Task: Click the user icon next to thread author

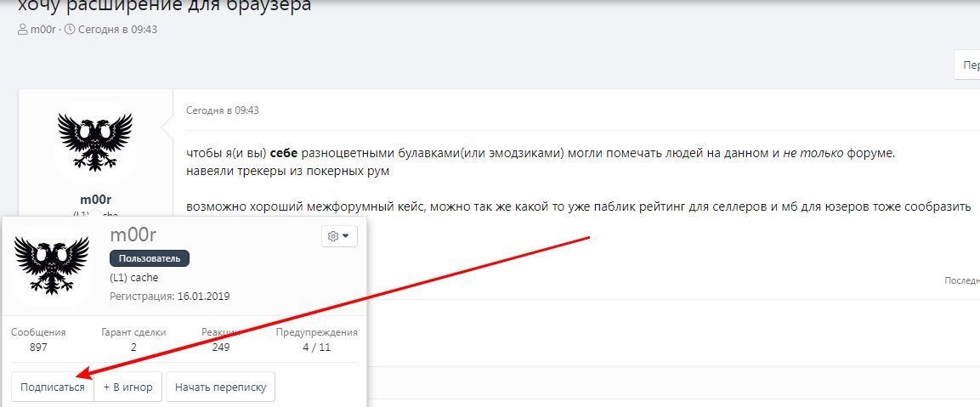Action: click(x=23, y=30)
